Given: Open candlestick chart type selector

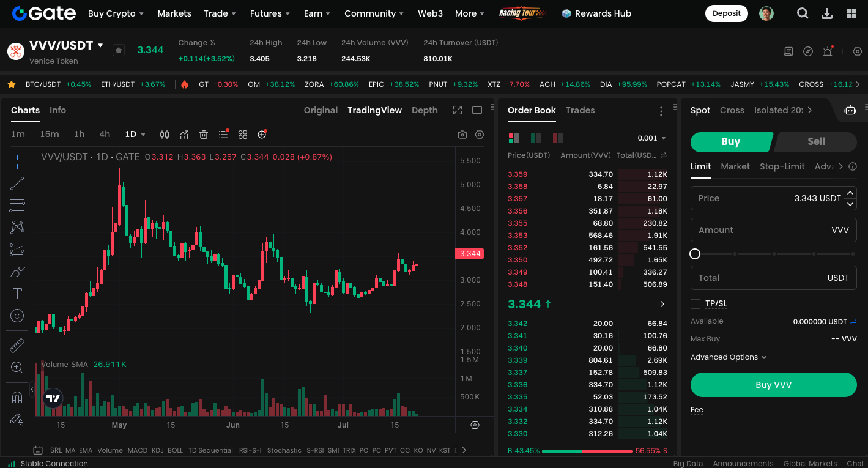Looking at the screenshot, I should pos(165,135).
